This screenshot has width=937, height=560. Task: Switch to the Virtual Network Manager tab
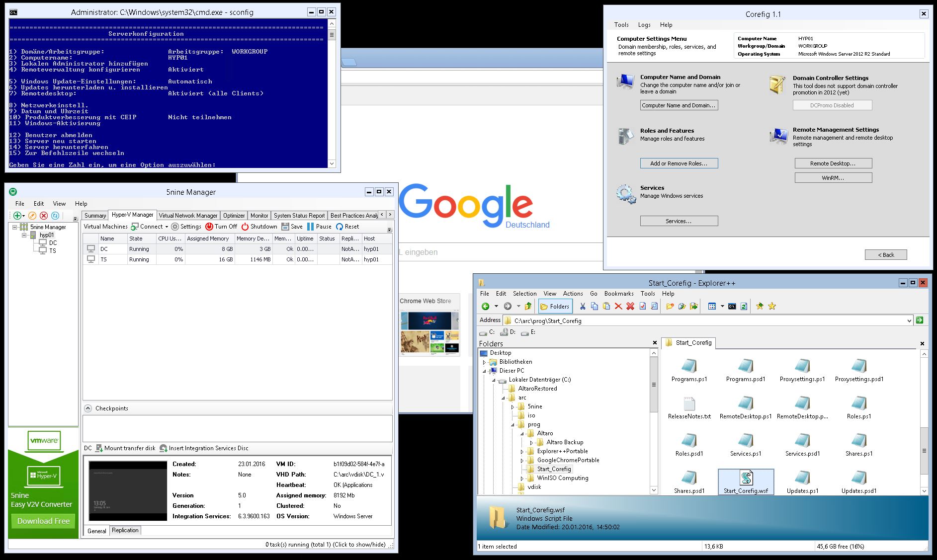188,215
